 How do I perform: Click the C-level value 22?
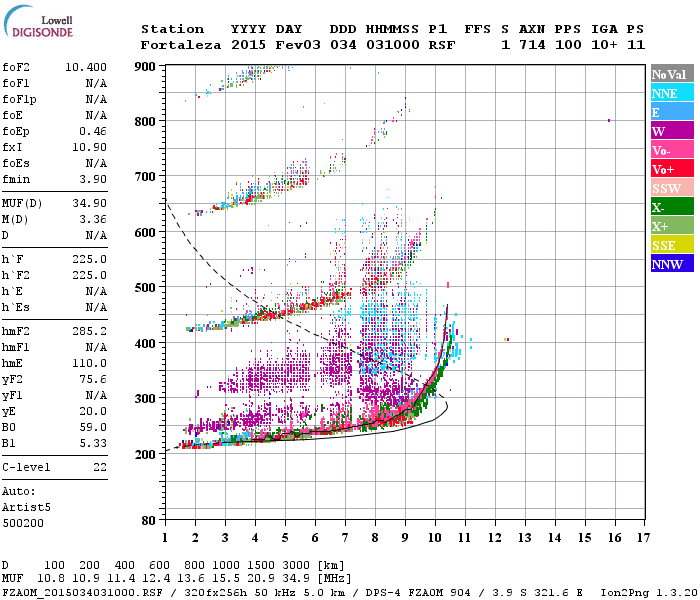tap(100, 467)
